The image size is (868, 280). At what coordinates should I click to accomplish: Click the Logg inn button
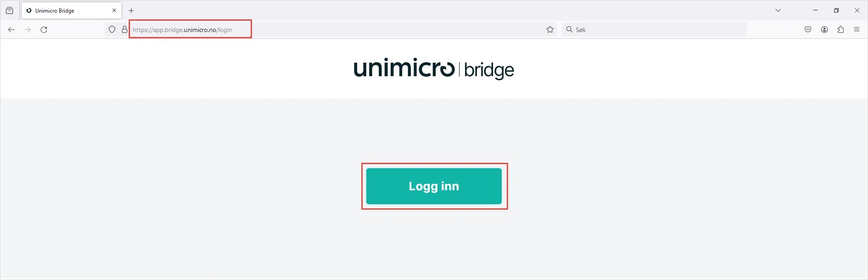point(434,186)
